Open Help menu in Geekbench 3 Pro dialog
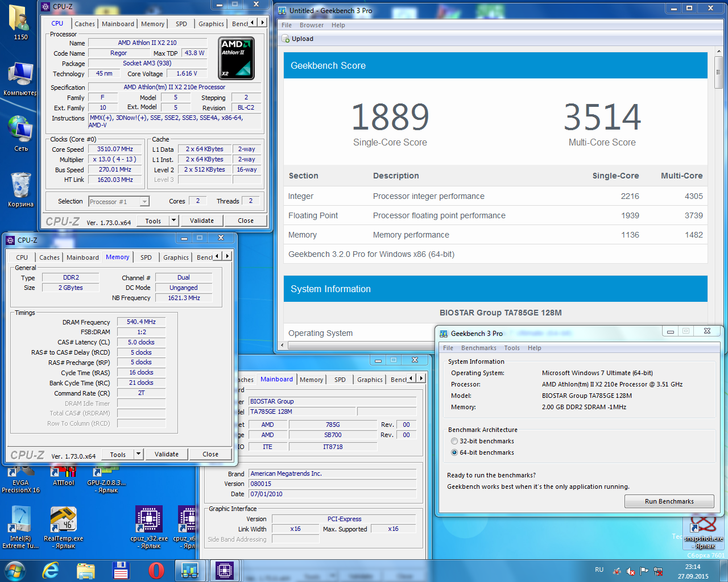The width and height of the screenshot is (728, 582). click(x=535, y=348)
